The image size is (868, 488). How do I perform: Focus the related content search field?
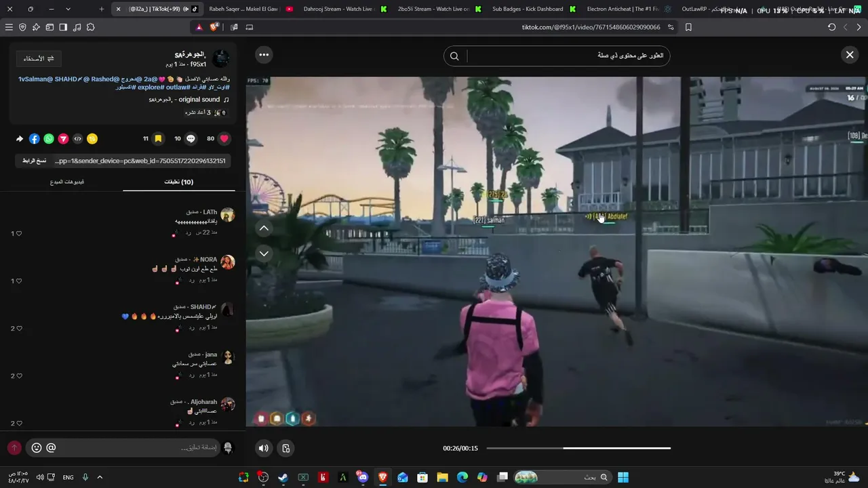point(567,56)
